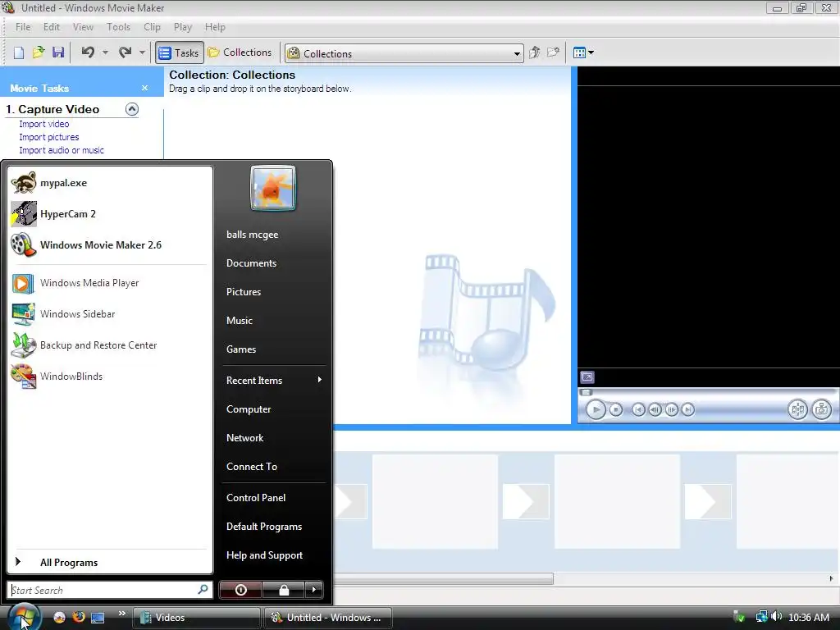Open the File menu
This screenshot has height=630, width=840.
[23, 27]
